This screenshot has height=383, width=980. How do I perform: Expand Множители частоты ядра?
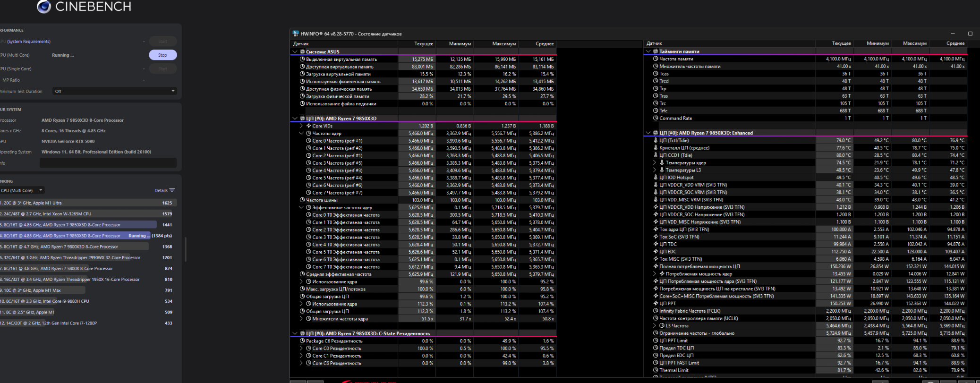[301, 319]
